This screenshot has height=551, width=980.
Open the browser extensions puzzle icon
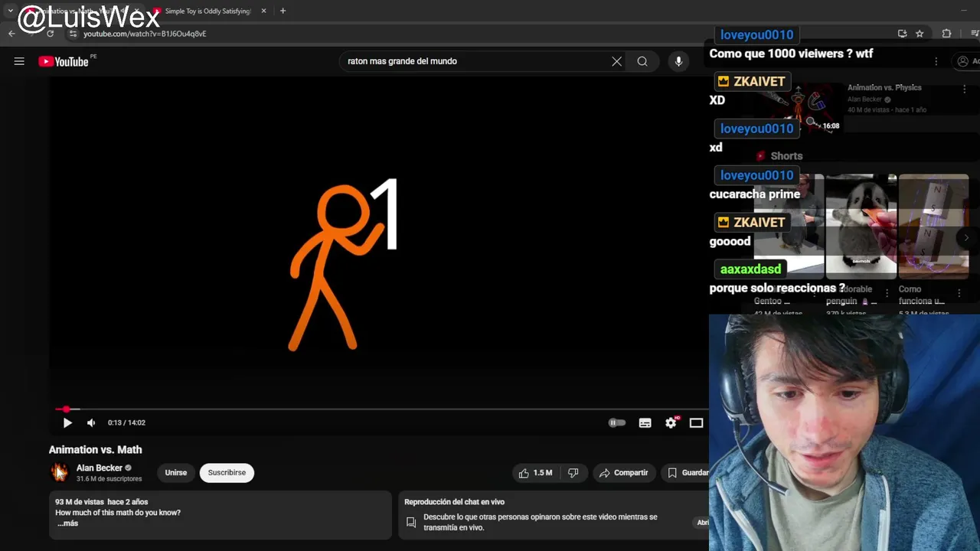pyautogui.click(x=946, y=34)
